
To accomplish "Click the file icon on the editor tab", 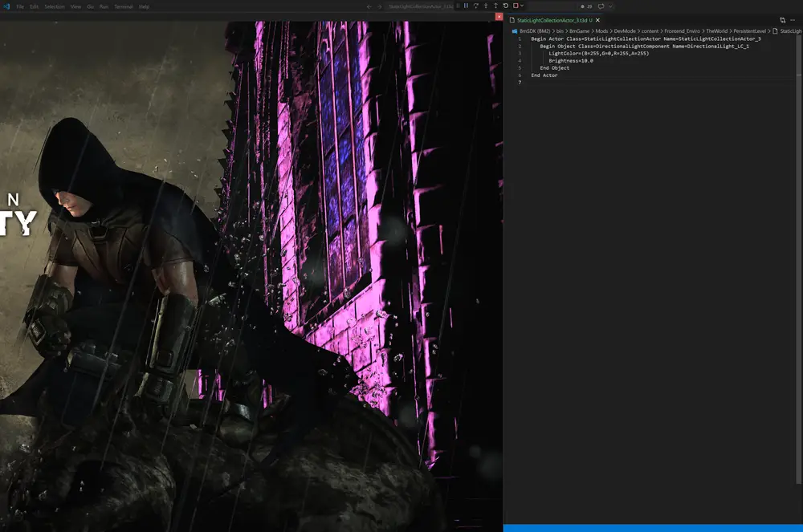I will (512, 21).
